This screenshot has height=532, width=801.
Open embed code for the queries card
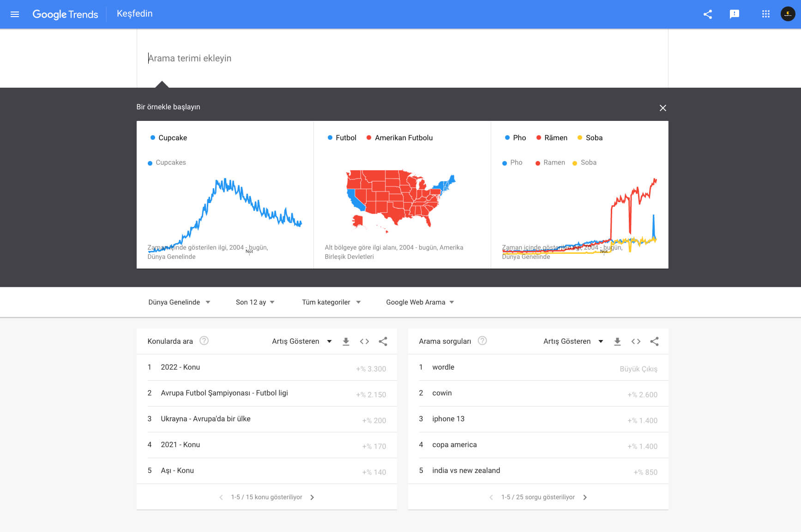click(x=636, y=341)
